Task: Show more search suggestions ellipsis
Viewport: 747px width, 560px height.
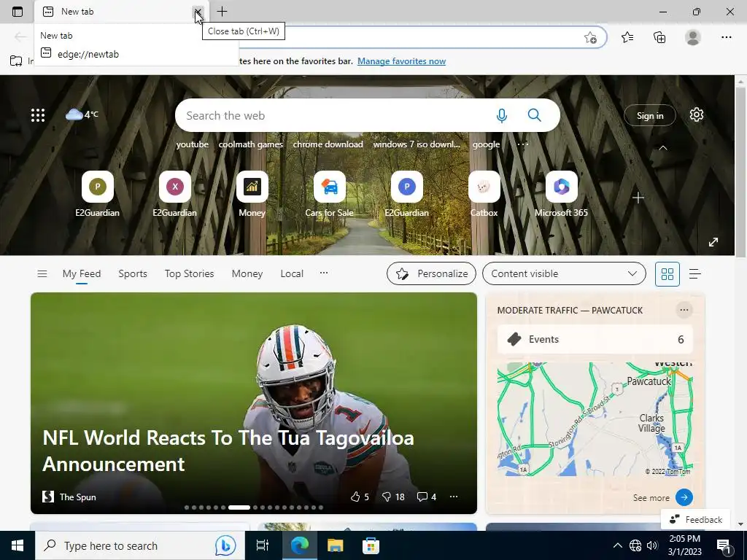Action: coord(522,144)
